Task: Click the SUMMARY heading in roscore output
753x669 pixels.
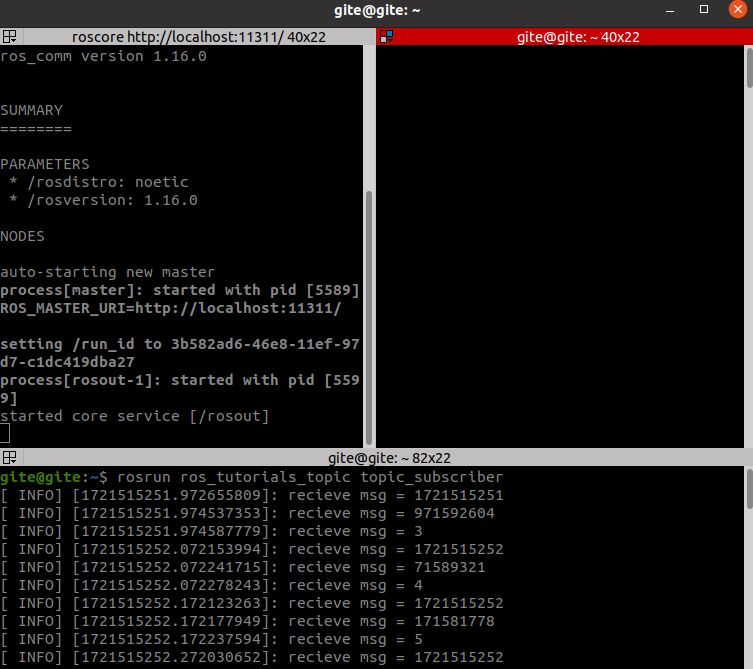Action: coord(31,110)
